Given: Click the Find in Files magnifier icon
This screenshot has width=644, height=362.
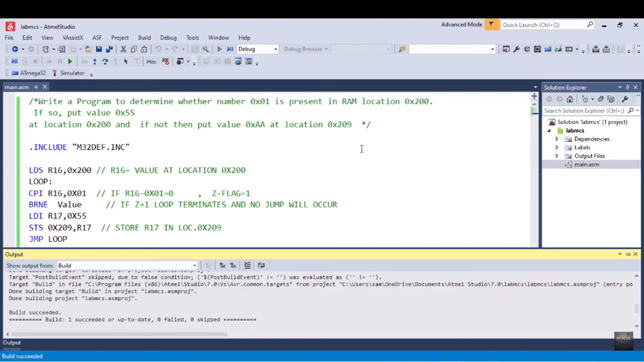Looking at the screenshot, I should 205,50.
